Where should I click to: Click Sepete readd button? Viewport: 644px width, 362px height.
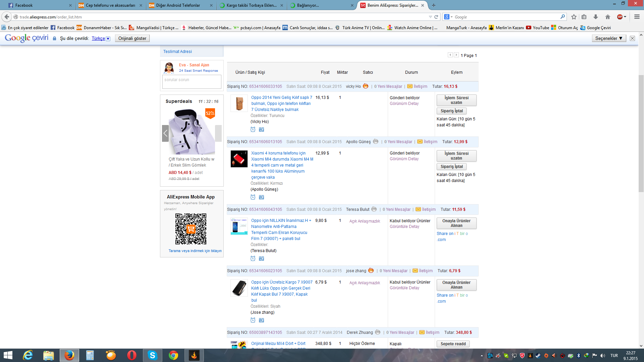coord(453,344)
